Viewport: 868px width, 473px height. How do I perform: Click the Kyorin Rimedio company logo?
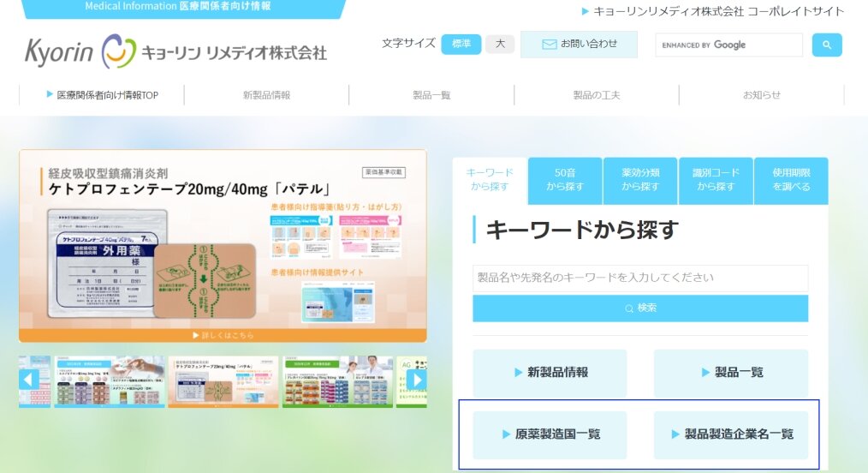176,51
